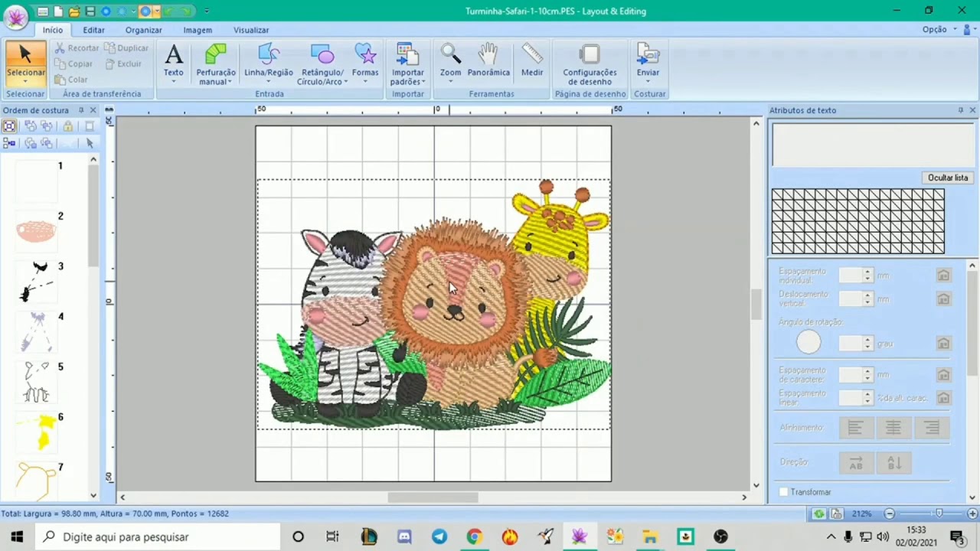Save with the quick access disk icon

(x=90, y=11)
